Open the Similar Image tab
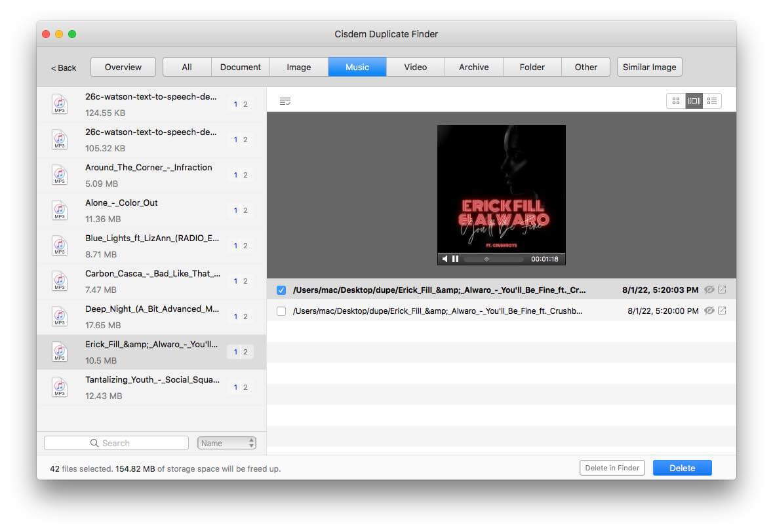 coord(650,67)
